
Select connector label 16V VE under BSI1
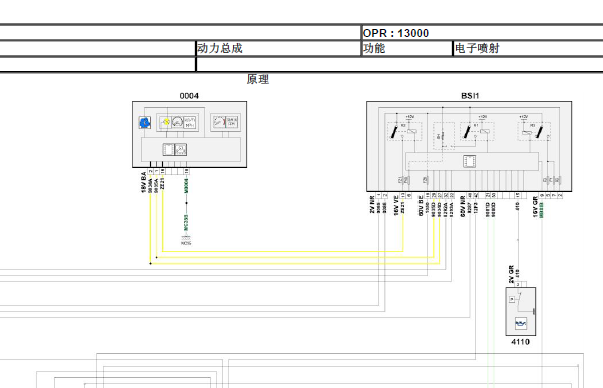396,205
